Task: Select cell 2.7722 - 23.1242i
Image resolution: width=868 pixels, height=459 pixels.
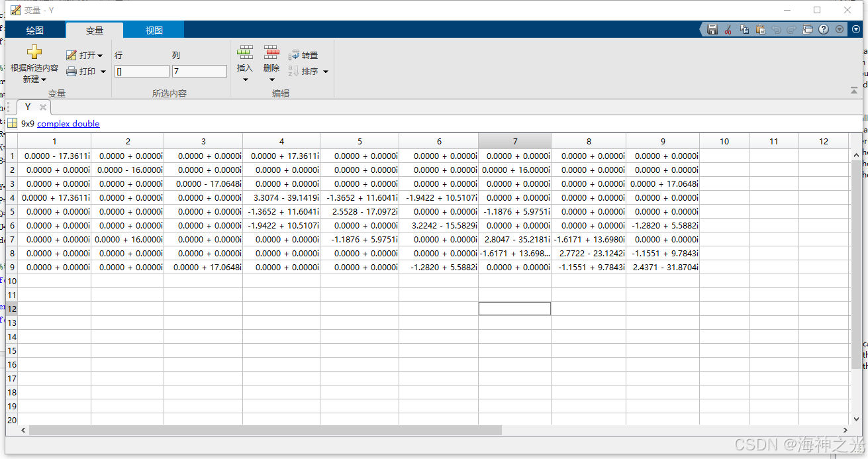Action: (x=589, y=253)
